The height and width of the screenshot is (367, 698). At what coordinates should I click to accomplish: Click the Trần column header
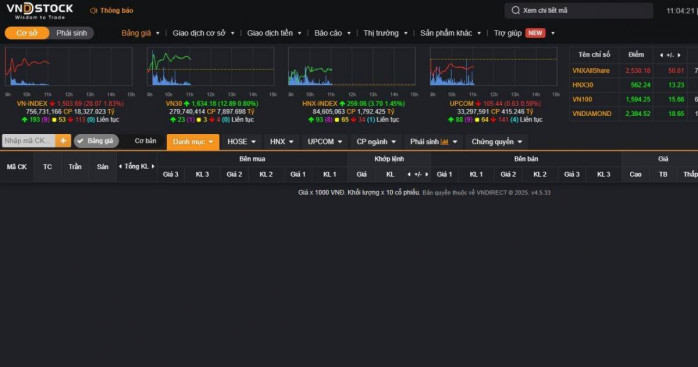[x=75, y=167]
